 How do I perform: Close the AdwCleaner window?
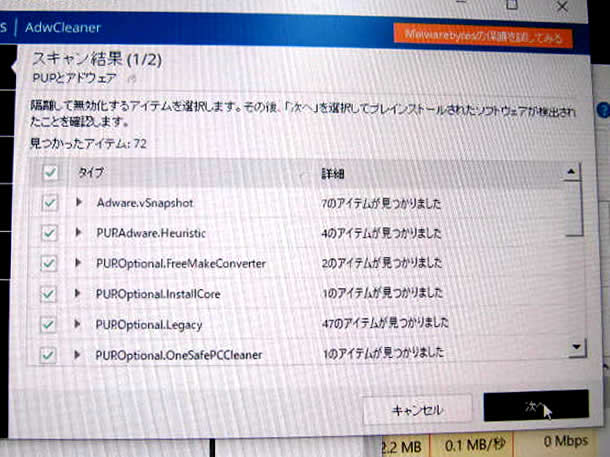tap(563, 6)
